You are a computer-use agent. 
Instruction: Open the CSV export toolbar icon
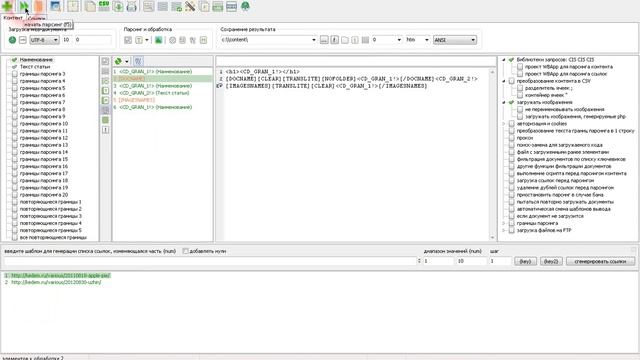104,6
